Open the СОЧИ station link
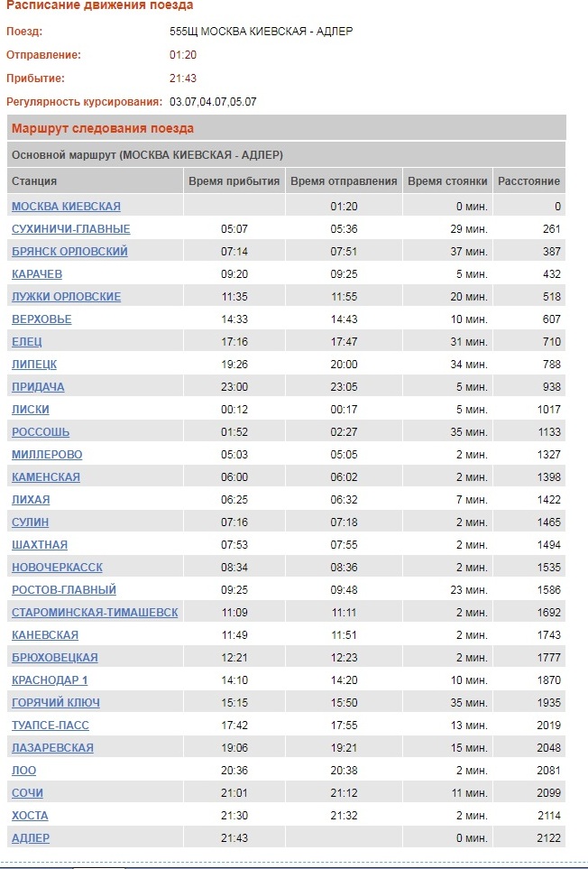Screen dimensions: 588x869 click(x=27, y=793)
